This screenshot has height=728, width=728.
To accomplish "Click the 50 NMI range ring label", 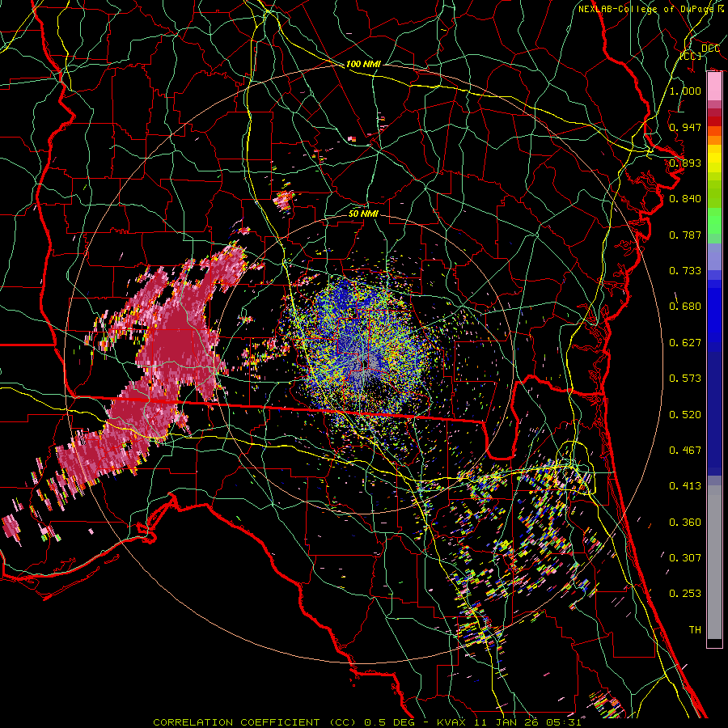I will pyautogui.click(x=363, y=214).
